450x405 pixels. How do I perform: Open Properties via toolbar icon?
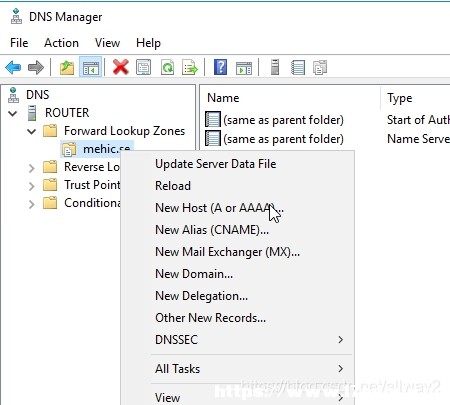pos(144,67)
